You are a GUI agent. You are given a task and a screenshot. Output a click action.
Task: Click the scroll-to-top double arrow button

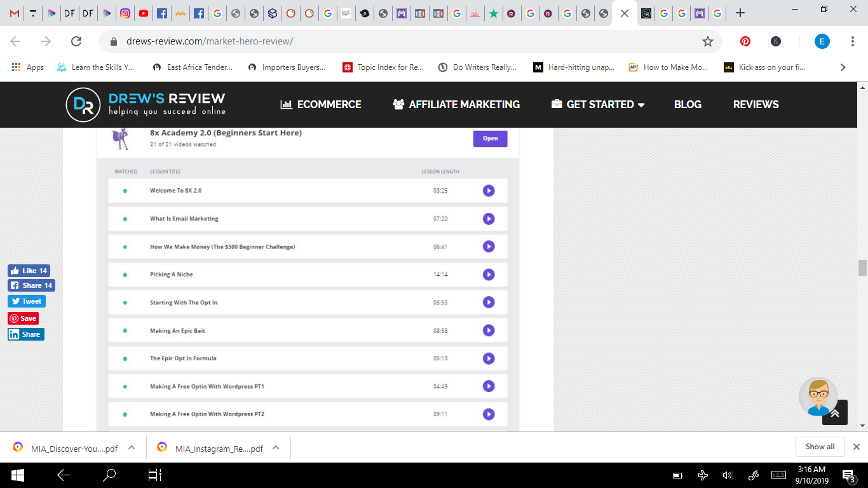coord(835,413)
